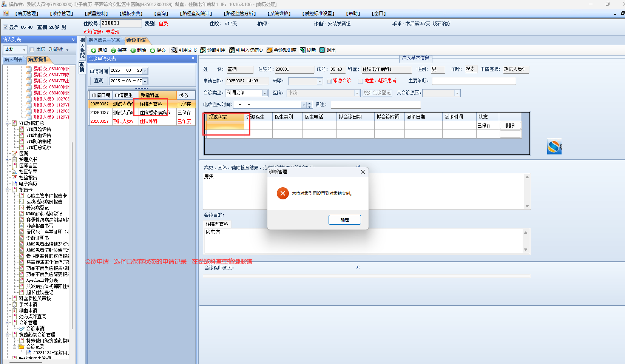The width and height of the screenshot is (625, 364).
Task: Select 心脑血管事件报告卡 in tree
Action: [46, 196]
